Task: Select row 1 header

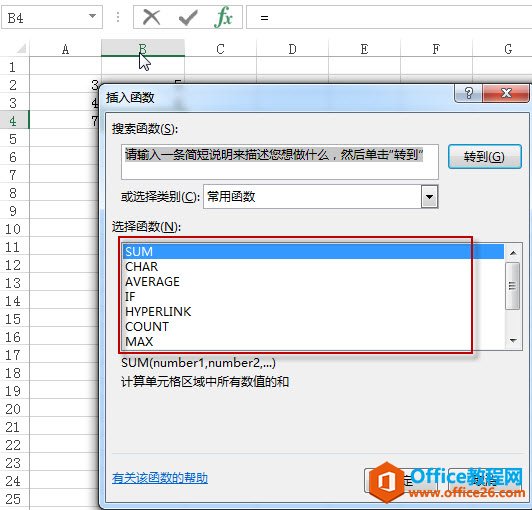Action: [14, 67]
